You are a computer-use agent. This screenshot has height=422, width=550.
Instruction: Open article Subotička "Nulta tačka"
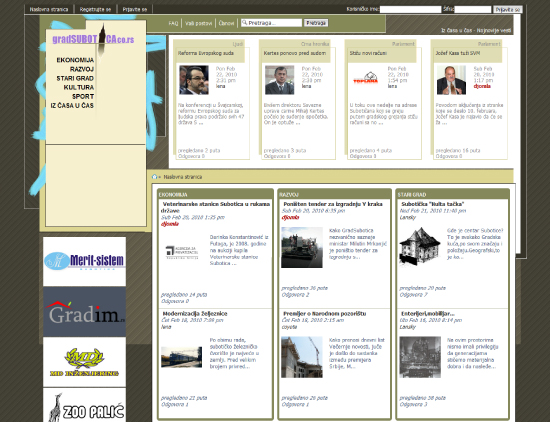coord(433,204)
